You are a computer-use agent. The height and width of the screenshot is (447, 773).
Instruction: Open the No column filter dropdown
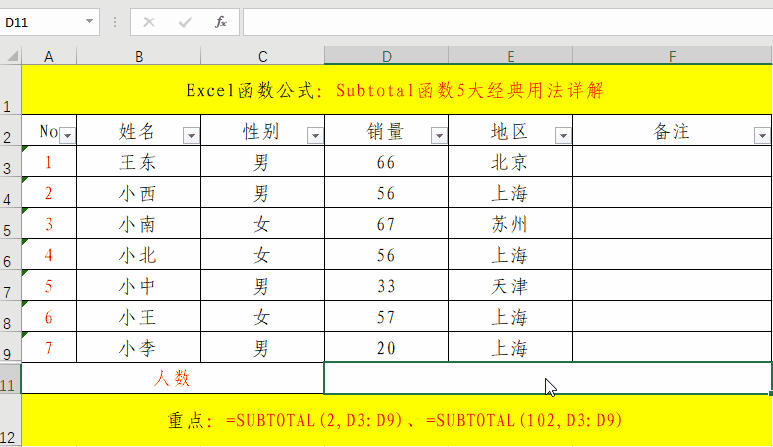tap(67, 135)
